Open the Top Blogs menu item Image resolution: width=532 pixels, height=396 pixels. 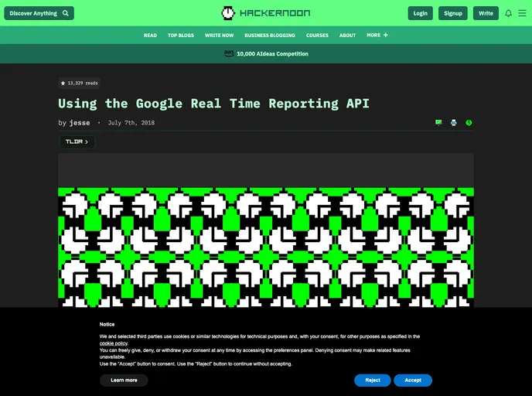tap(181, 36)
